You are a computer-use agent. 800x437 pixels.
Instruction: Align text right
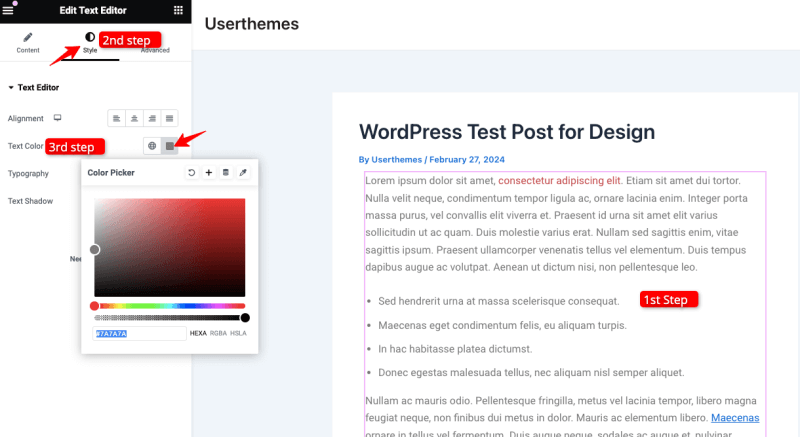[152, 118]
